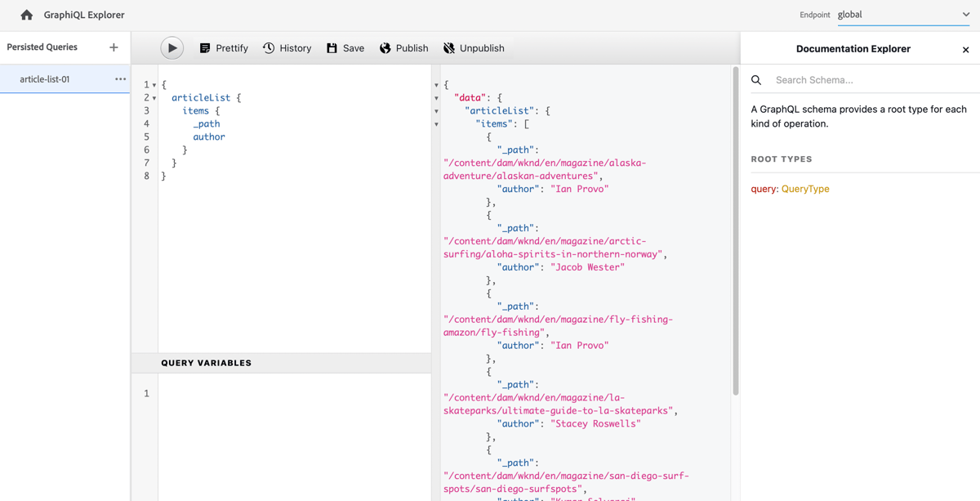Image resolution: width=980 pixels, height=501 pixels.
Task: Select the article-list-01 persisted query
Action: pyautogui.click(x=45, y=79)
